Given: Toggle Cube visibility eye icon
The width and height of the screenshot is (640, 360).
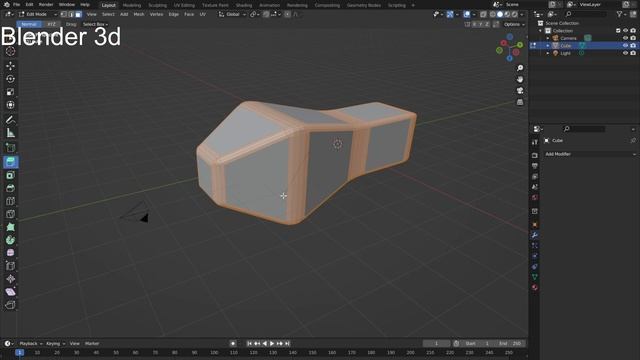Looking at the screenshot, I should (625, 46).
